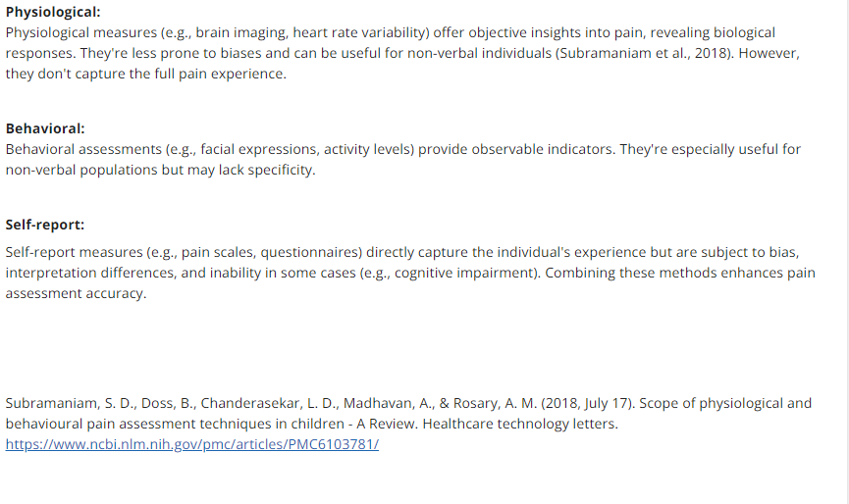Click the words 'objective insights into pain'
Viewport: 849px width, 504px height.
tap(557, 32)
